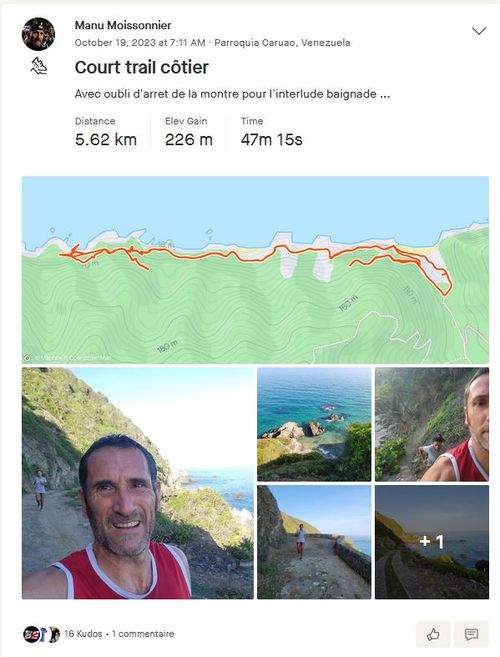Click the running shoe activity icon
The width and height of the screenshot is (500, 657).
pyautogui.click(x=39, y=66)
